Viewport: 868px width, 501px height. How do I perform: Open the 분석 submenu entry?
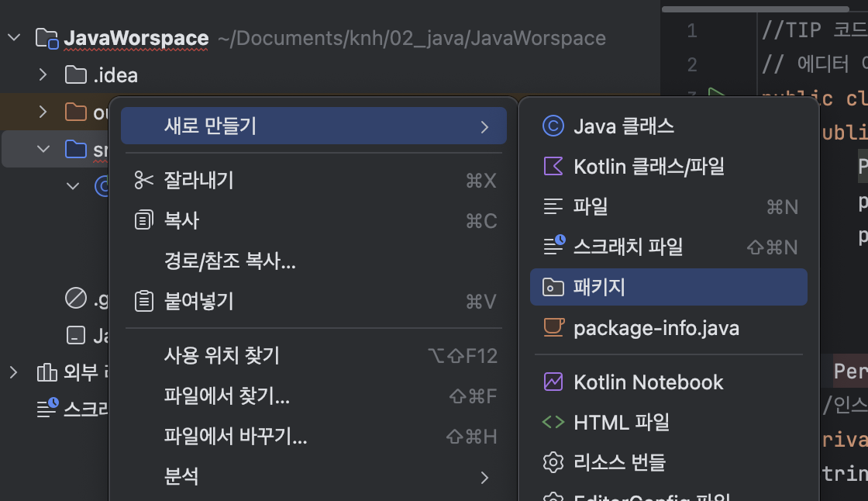313,477
